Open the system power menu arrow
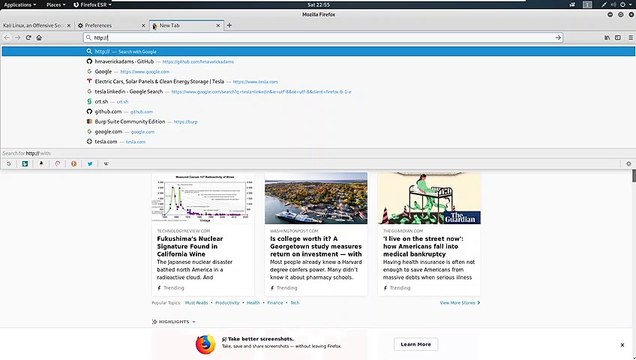Viewport: 636px width, 360px height. [x=631, y=4]
